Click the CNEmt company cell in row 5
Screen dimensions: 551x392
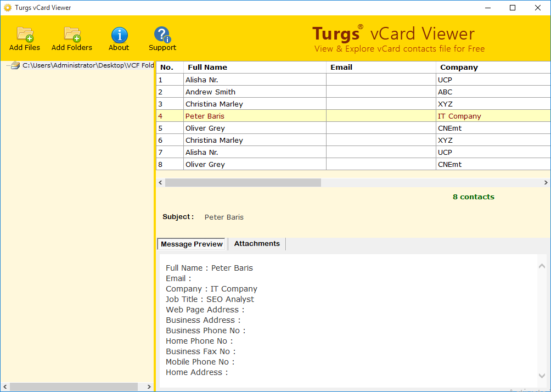493,128
